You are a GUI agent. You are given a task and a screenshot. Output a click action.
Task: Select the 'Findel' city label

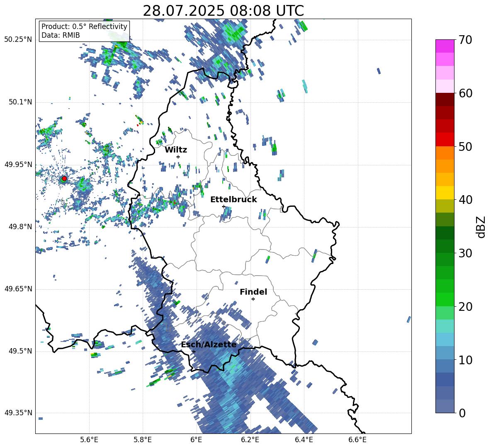[253, 292]
